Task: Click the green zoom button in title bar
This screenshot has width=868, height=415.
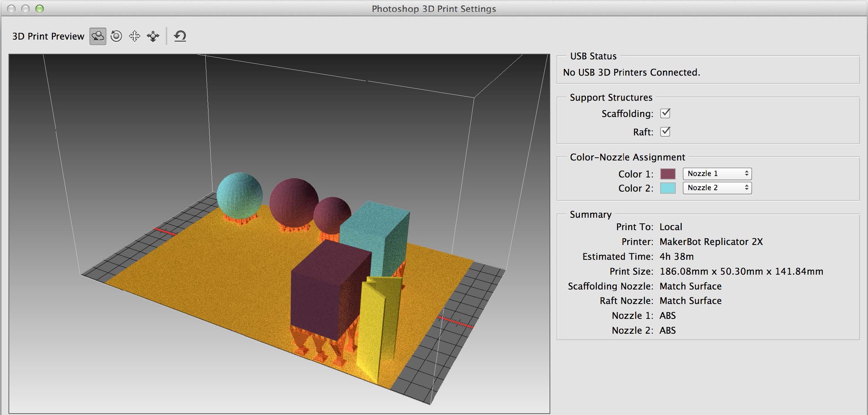Action: tap(39, 8)
